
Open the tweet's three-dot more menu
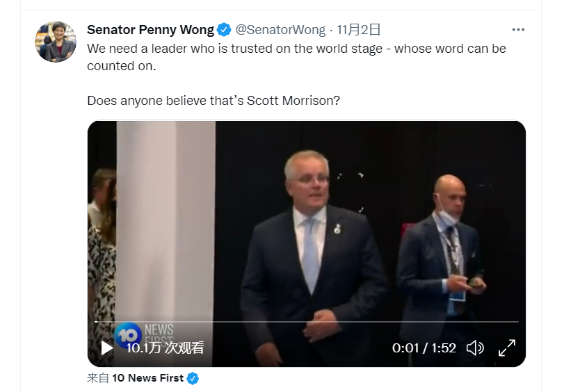pyautogui.click(x=518, y=30)
